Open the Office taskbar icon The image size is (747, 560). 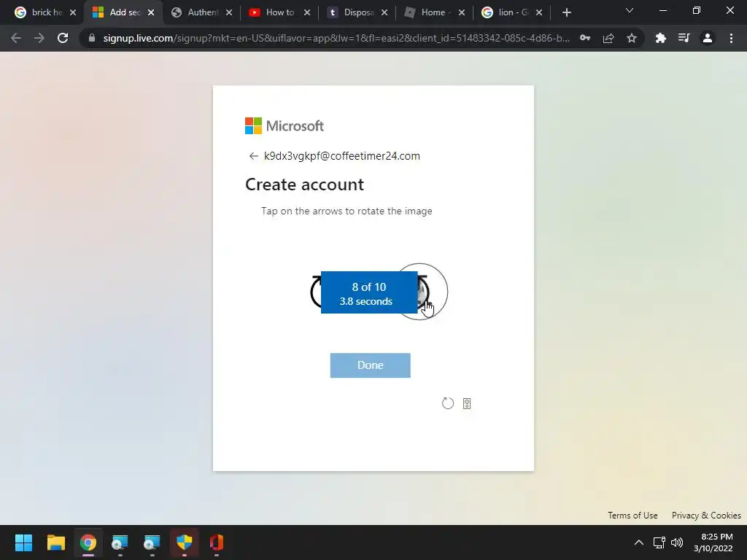click(216, 542)
